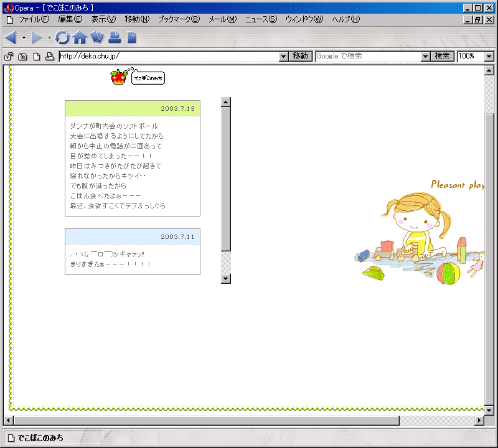
Task: Open the 編集(E) menu
Action: [x=70, y=19]
